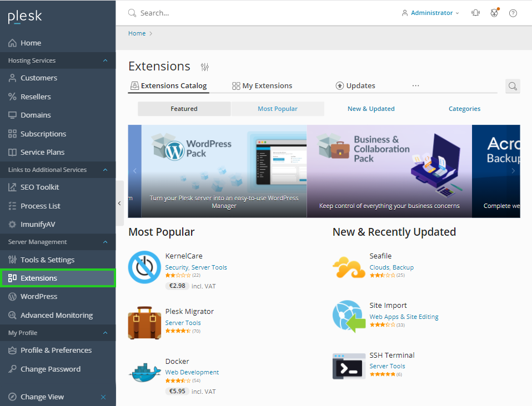Click the notifications bell icon

[475, 13]
